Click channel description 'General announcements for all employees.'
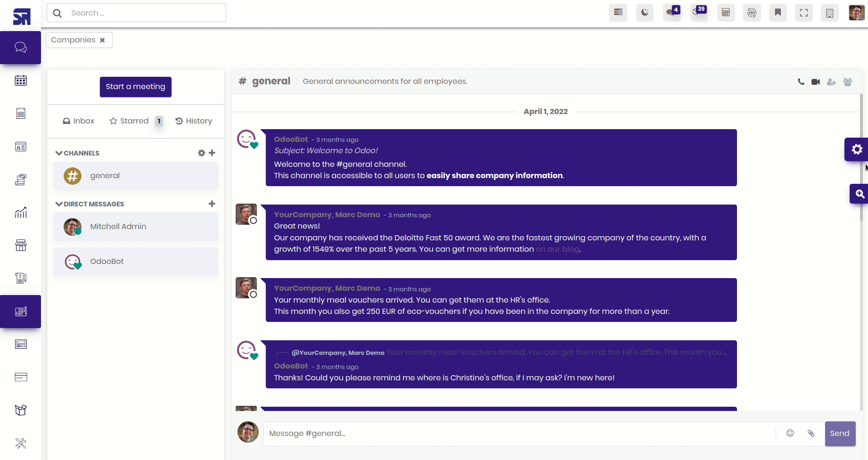The width and height of the screenshot is (868, 460). (x=385, y=82)
